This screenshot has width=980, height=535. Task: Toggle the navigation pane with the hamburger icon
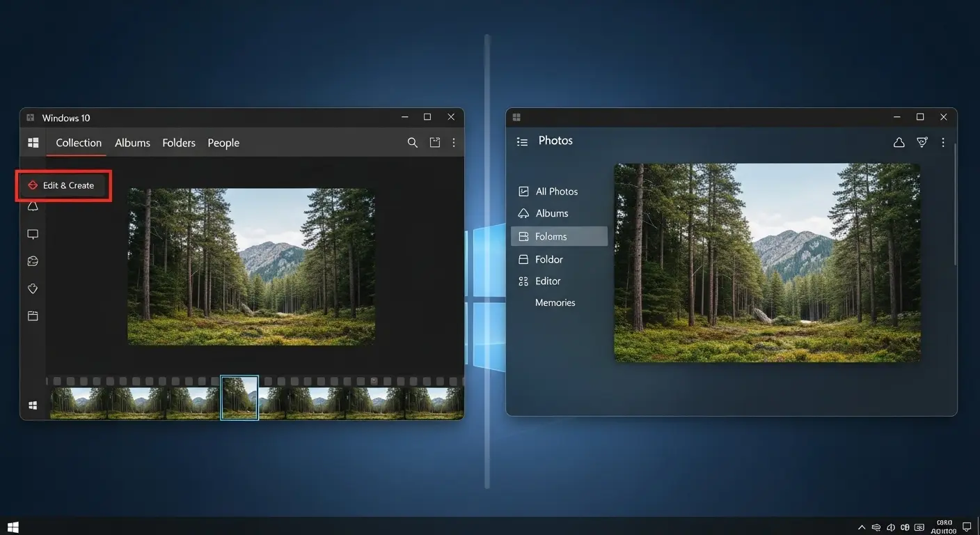[522, 141]
